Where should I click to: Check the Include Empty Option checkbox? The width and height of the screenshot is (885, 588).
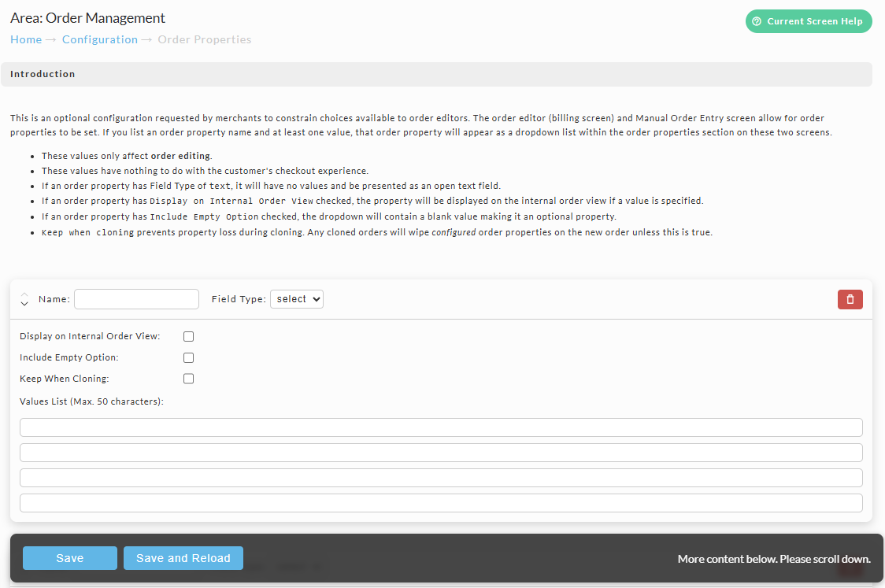point(188,358)
